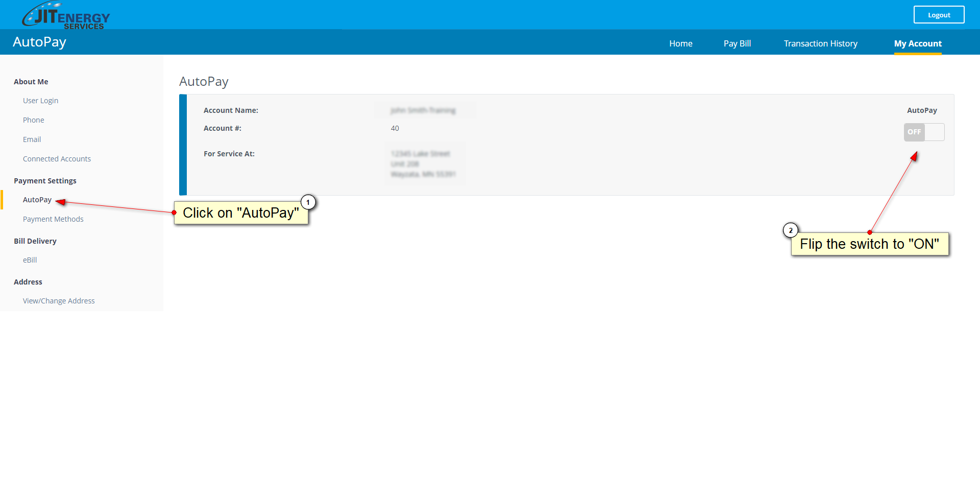Open the Pay Bill tab
980x495 pixels.
pos(737,44)
